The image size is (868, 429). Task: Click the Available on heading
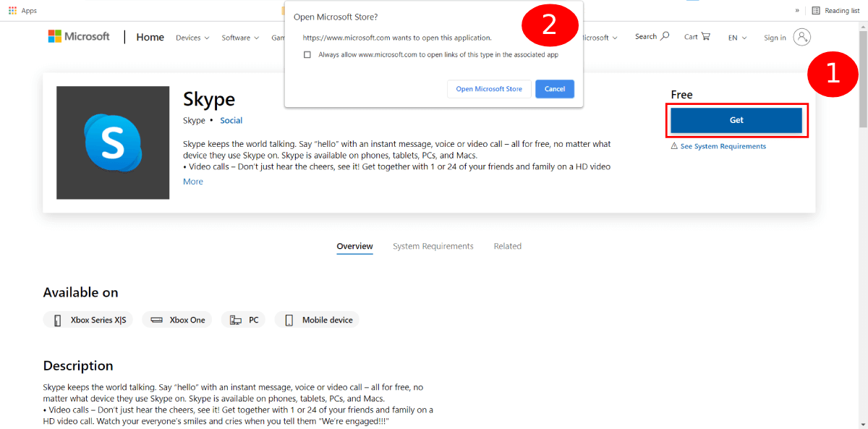pos(80,292)
